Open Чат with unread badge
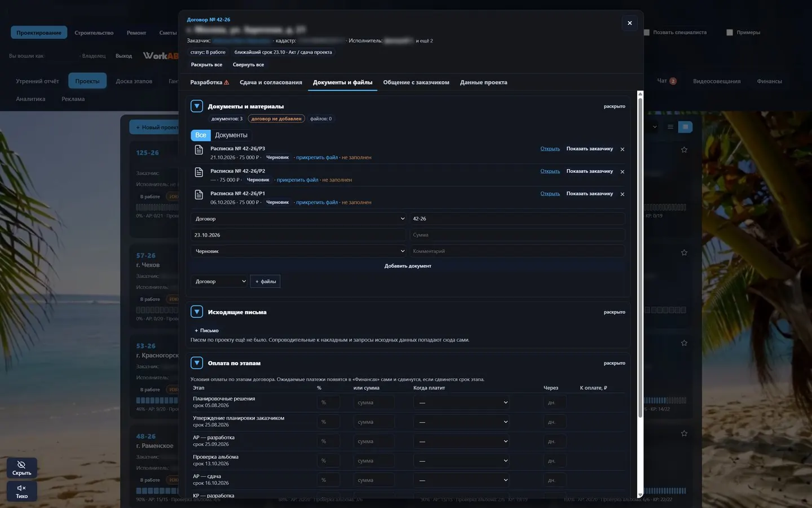The image size is (812, 508). [667, 81]
